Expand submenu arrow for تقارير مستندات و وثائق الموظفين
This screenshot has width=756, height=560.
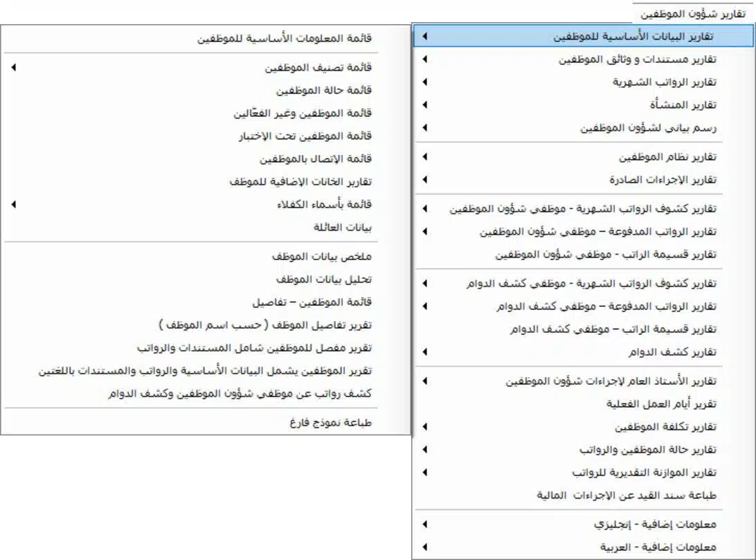(424, 60)
